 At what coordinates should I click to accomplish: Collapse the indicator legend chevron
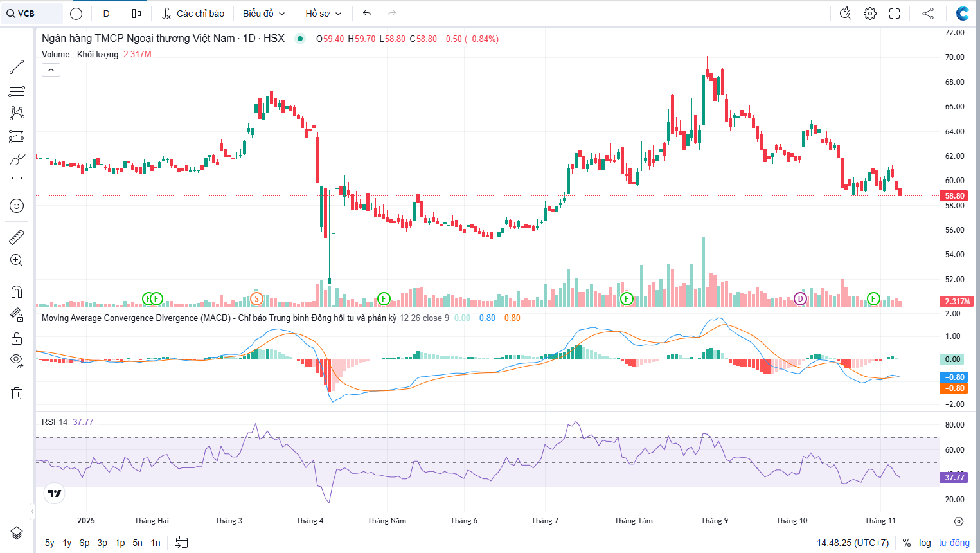click(51, 69)
